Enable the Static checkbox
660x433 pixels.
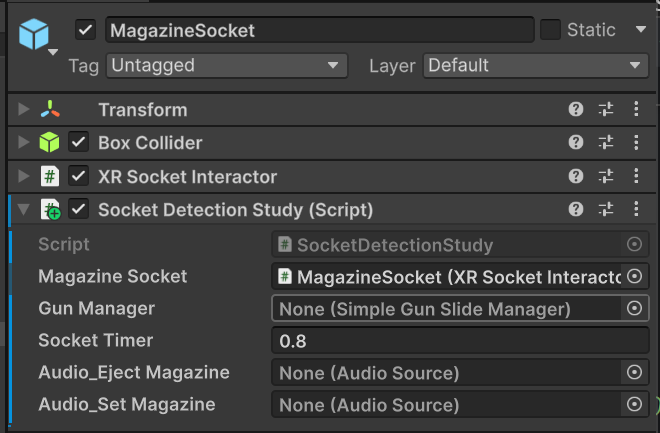pos(550,30)
